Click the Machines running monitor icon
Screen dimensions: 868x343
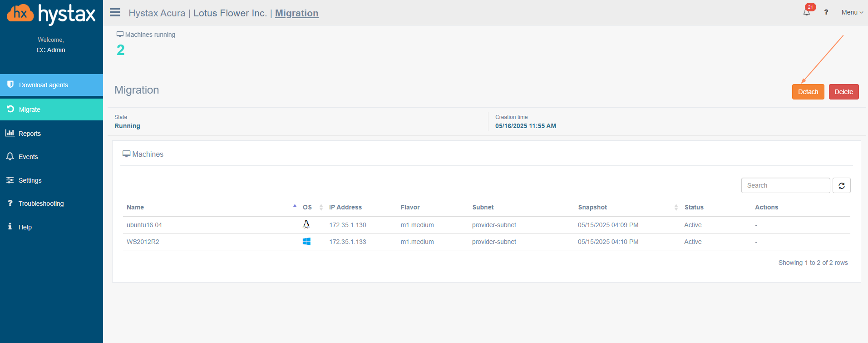[120, 35]
